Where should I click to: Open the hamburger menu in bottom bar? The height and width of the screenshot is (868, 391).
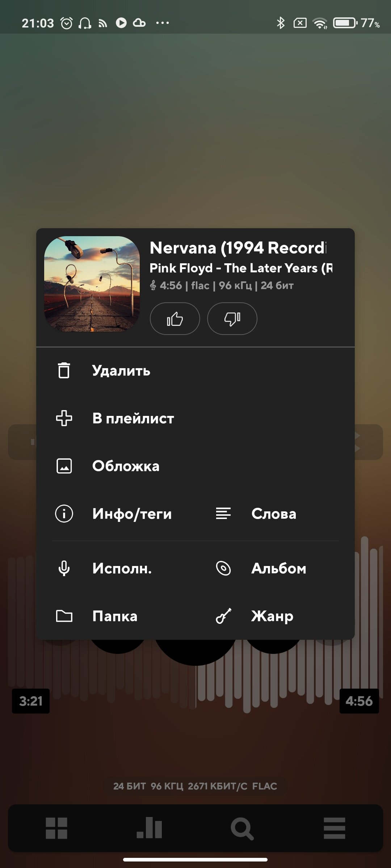[335, 828]
